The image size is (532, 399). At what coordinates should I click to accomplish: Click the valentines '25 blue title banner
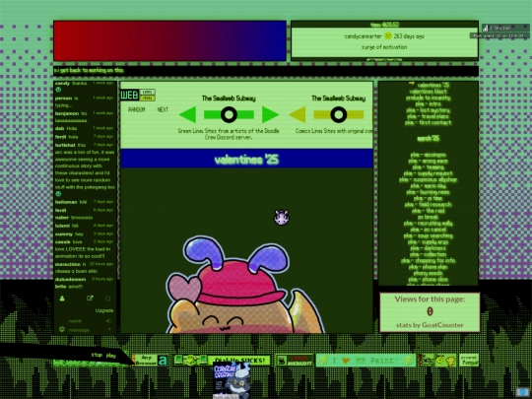[246, 159]
